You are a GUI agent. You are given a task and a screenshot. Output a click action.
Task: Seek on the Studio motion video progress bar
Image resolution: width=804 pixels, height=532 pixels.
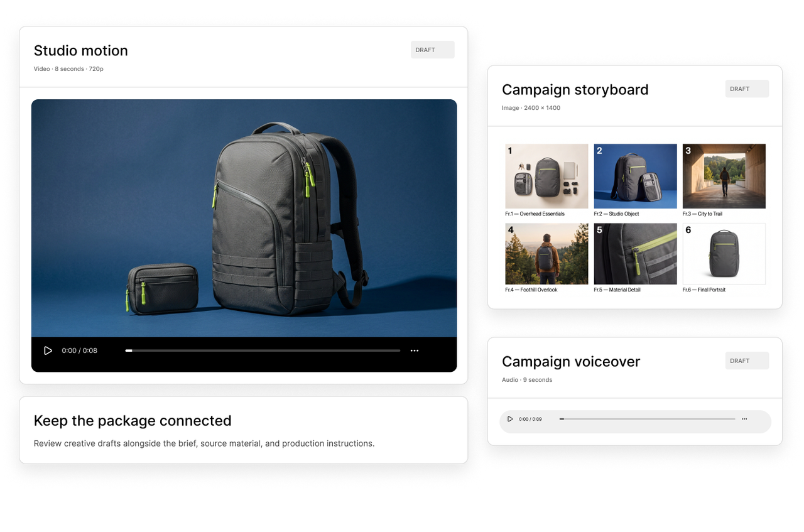click(263, 350)
